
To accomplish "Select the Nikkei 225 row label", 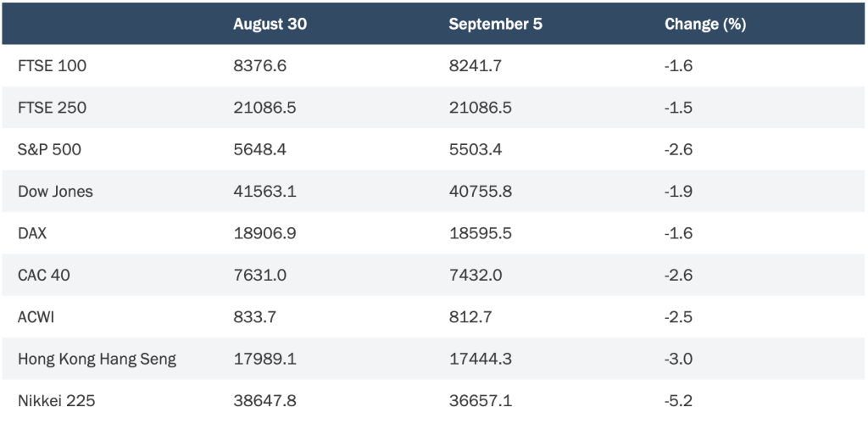I will 57,401.
